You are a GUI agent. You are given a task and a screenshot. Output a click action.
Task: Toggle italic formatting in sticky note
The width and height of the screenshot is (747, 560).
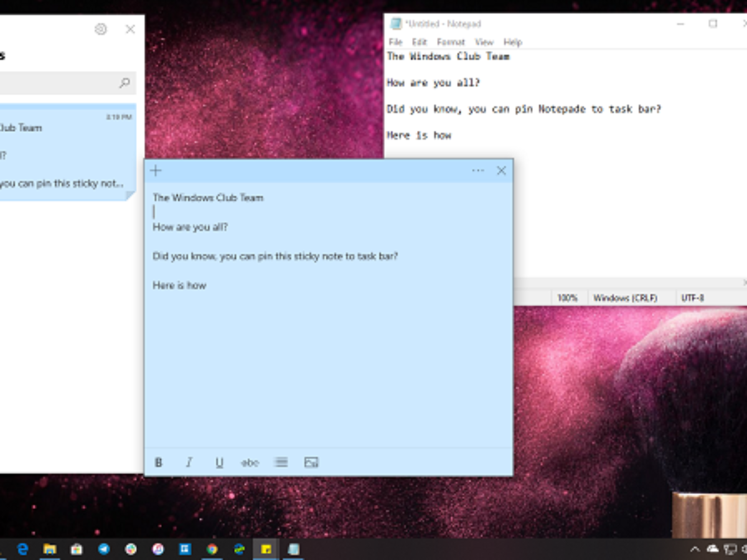(189, 462)
